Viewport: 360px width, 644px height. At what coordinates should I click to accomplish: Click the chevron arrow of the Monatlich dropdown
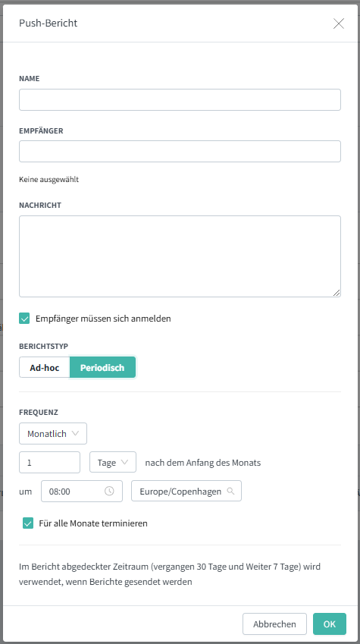pos(75,433)
